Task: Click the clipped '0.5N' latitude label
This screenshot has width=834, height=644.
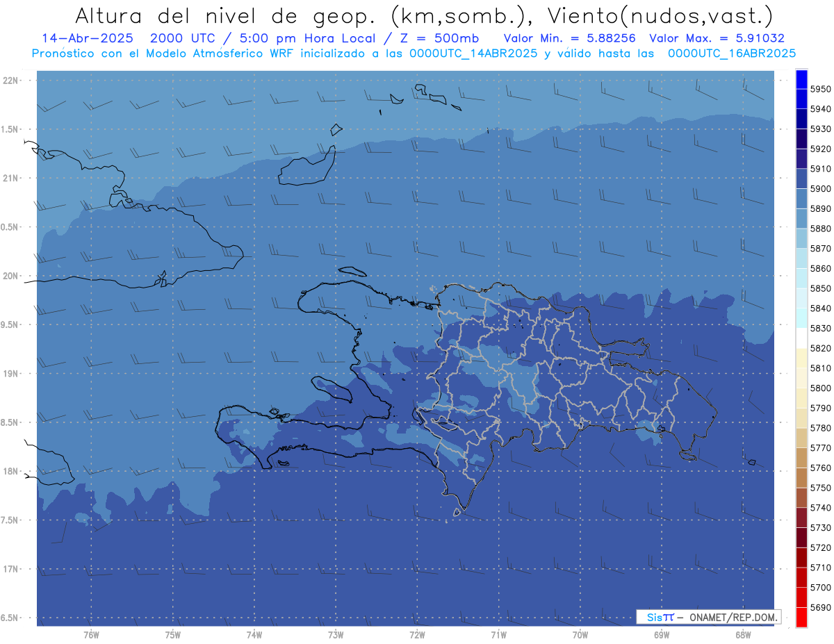Action: (10, 228)
